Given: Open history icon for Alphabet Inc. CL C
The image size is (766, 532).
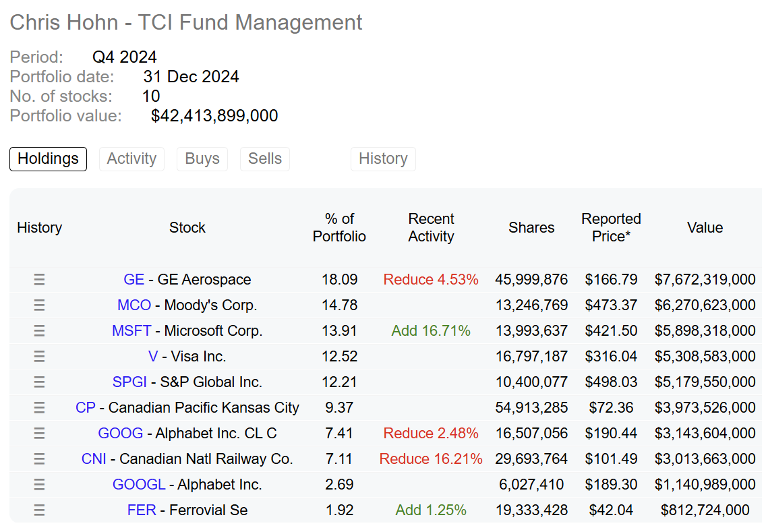Looking at the screenshot, I should [x=39, y=434].
